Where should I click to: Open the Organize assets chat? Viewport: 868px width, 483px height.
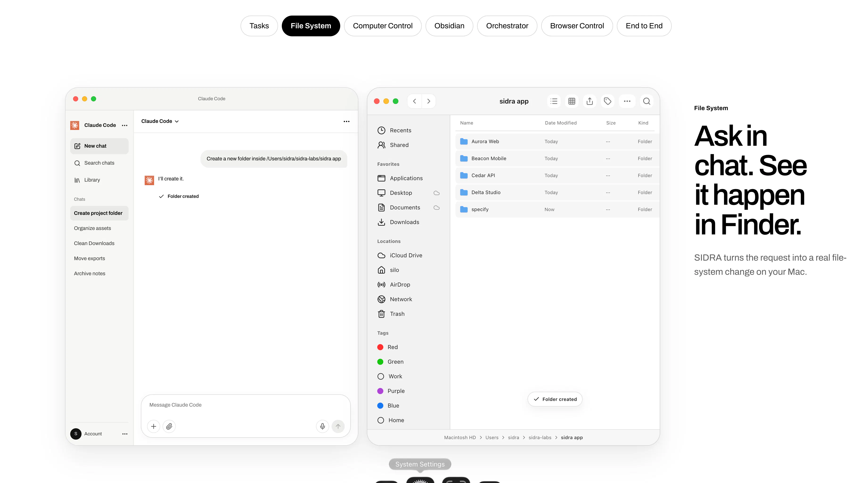[x=99, y=228]
